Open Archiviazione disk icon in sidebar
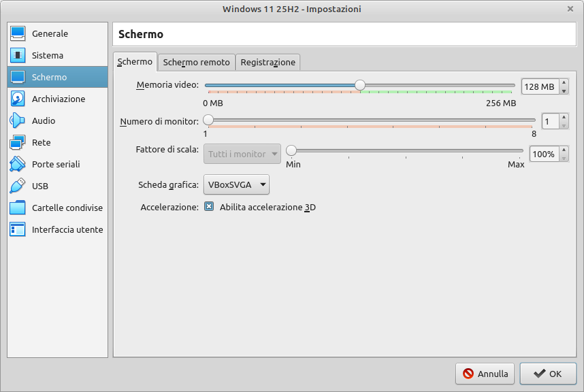 (x=18, y=99)
